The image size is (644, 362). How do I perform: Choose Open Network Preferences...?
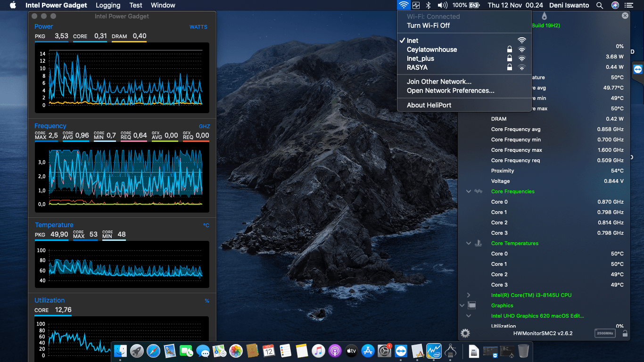click(x=464, y=90)
